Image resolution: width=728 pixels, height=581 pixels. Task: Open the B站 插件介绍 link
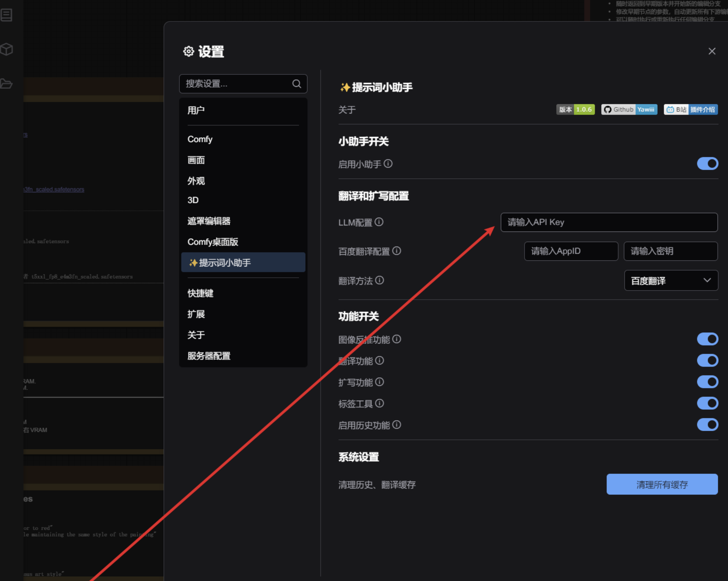click(x=690, y=109)
